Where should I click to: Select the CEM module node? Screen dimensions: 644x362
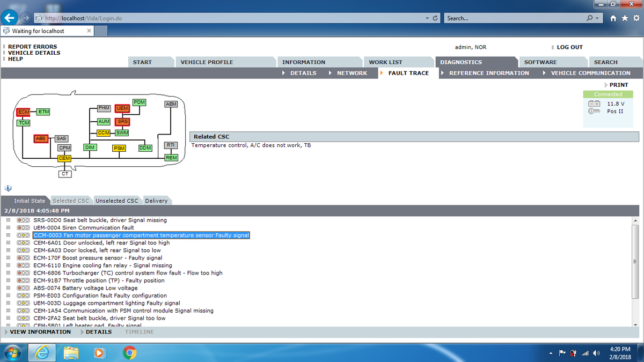coord(64,158)
